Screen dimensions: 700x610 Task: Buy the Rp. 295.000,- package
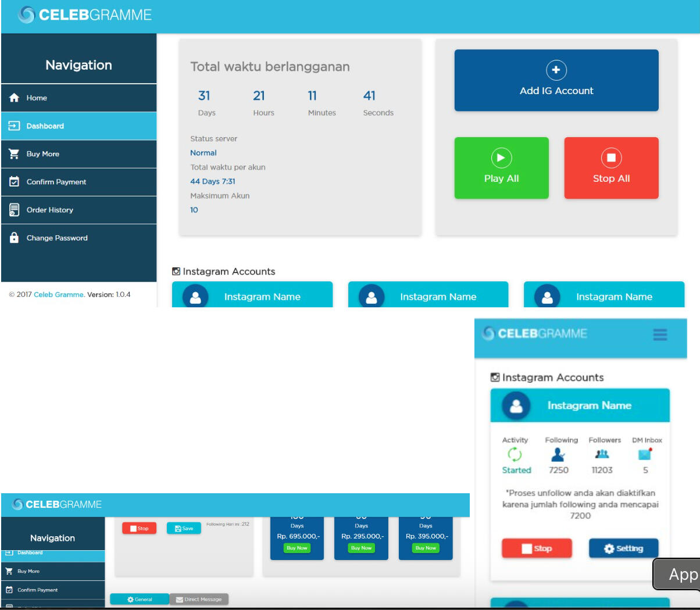tap(361, 548)
